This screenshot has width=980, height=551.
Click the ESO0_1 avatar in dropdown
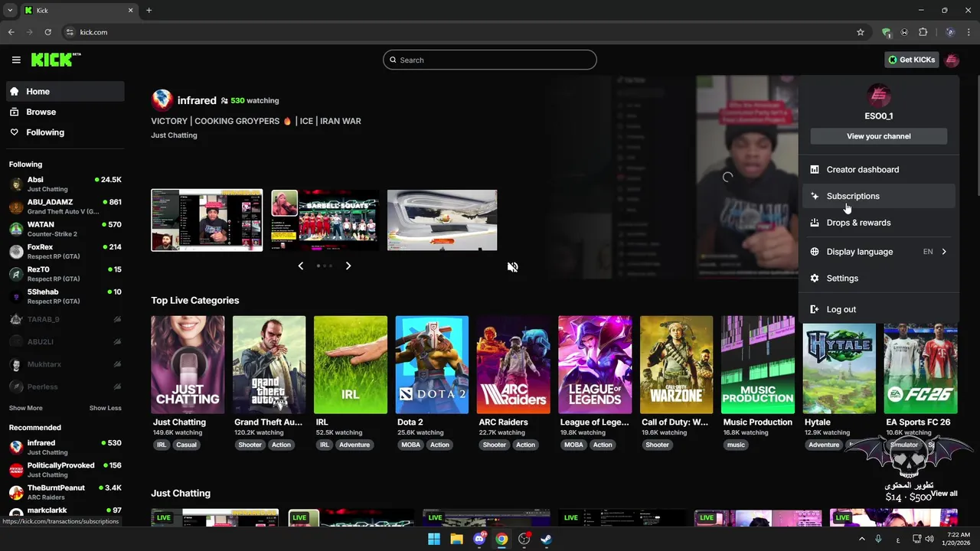(x=878, y=96)
